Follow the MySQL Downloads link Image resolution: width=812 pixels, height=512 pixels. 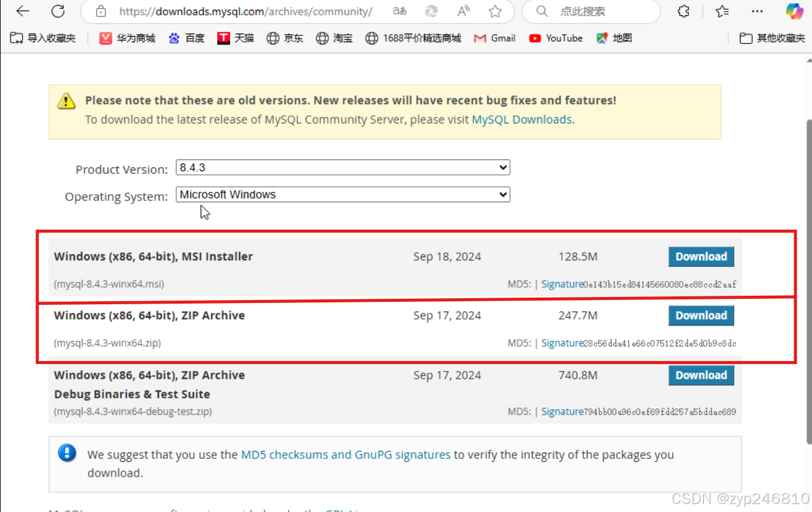point(522,119)
